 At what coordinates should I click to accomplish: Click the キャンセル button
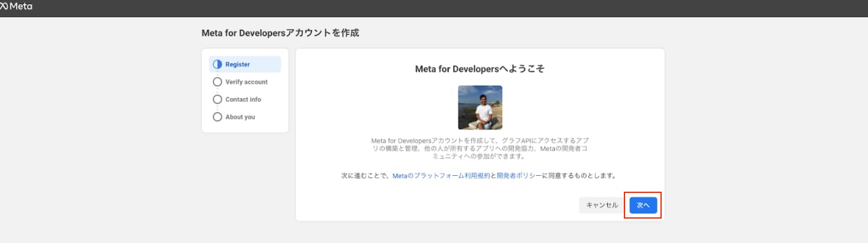point(602,205)
